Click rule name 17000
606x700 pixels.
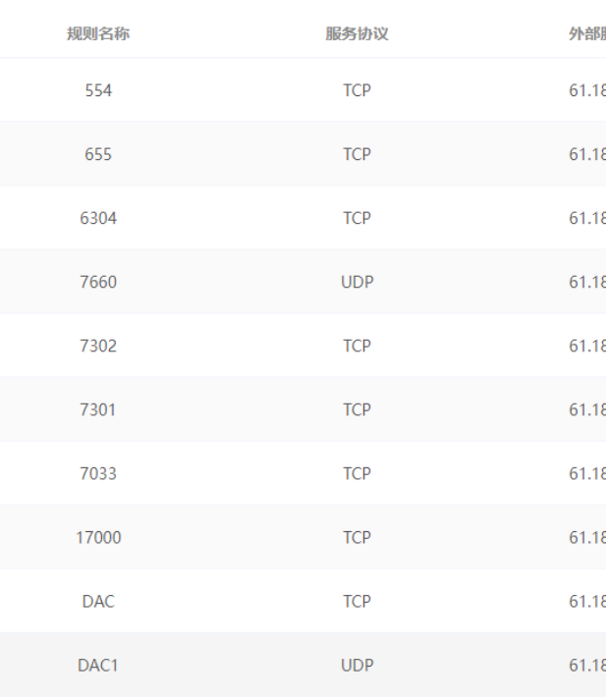(x=98, y=537)
